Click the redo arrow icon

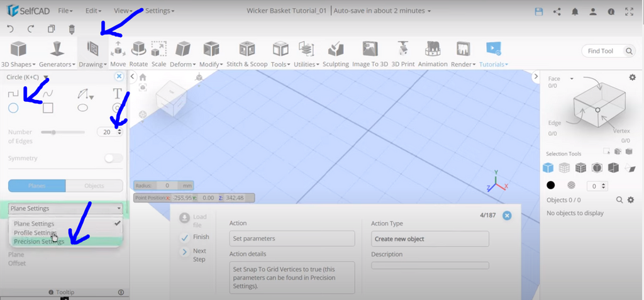point(30,29)
